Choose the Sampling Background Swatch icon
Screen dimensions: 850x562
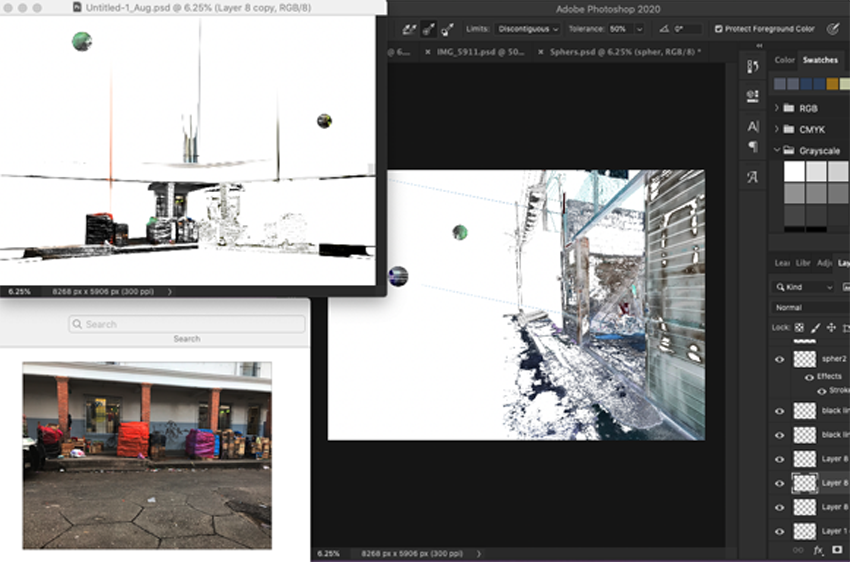[x=448, y=30]
